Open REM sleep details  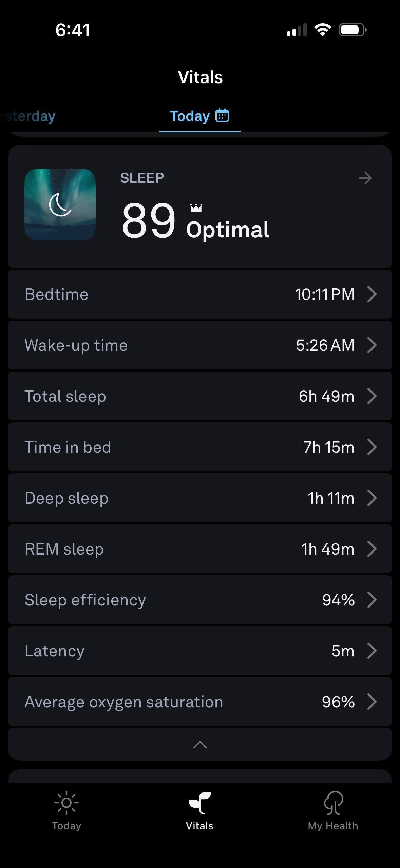tap(200, 549)
